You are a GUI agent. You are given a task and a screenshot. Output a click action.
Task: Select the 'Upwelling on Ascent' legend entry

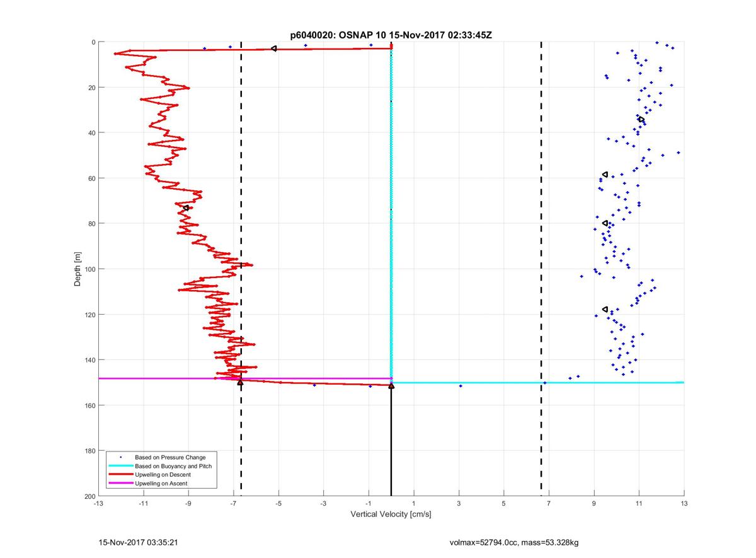tap(161, 483)
